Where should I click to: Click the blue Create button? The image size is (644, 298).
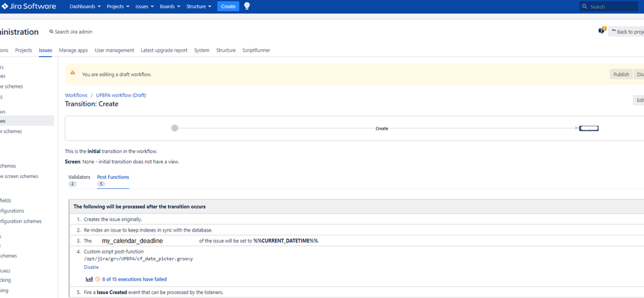228,6
